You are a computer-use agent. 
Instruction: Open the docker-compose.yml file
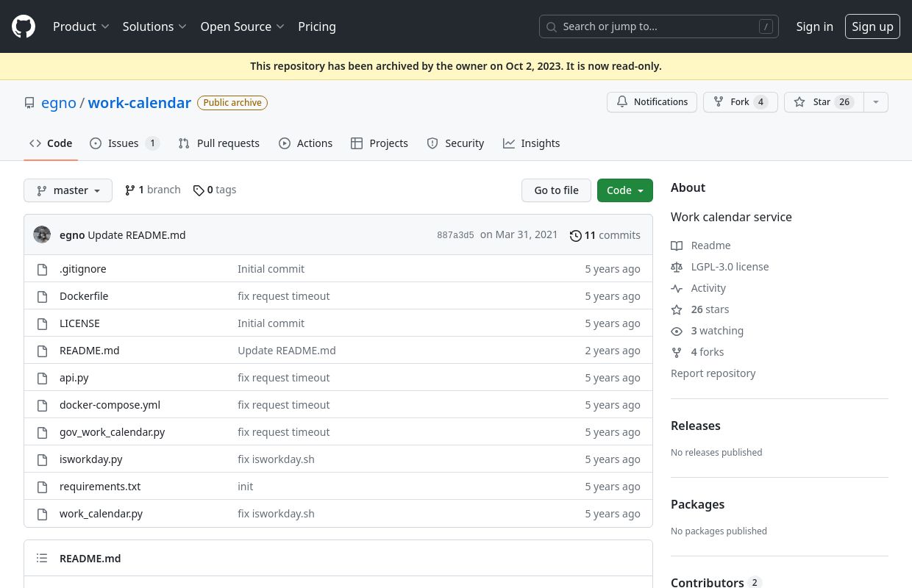pyautogui.click(x=110, y=405)
